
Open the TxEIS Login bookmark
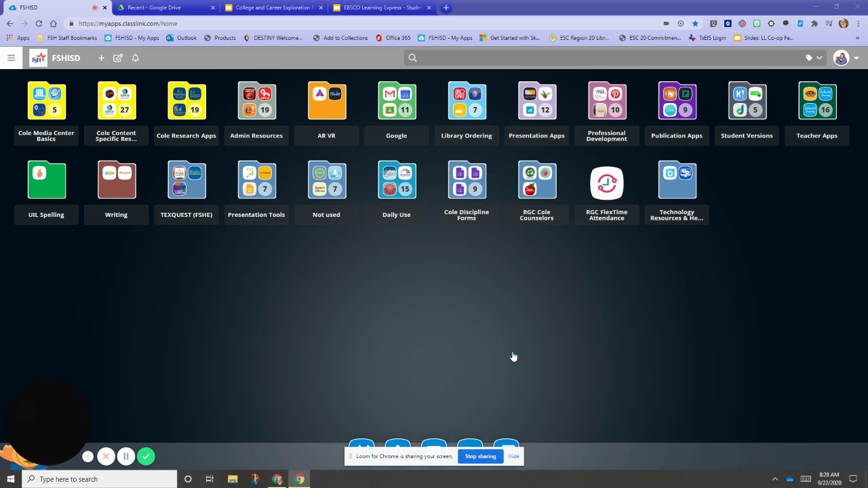[x=707, y=38]
